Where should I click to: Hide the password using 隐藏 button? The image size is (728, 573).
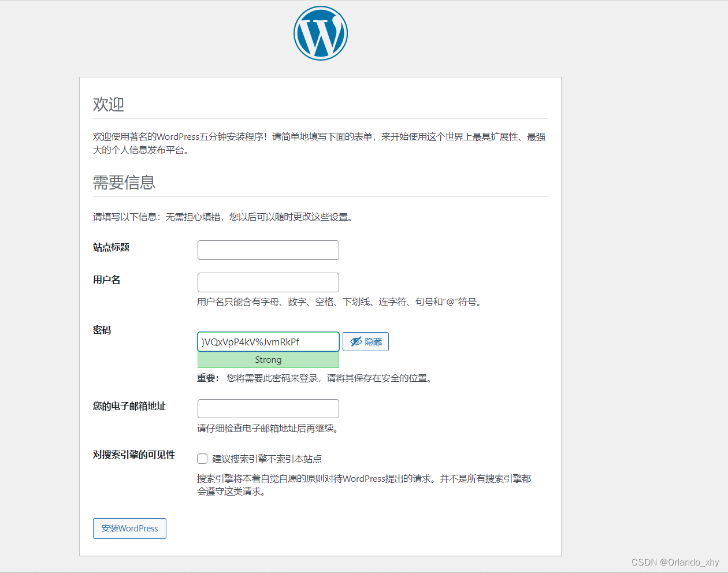(366, 341)
